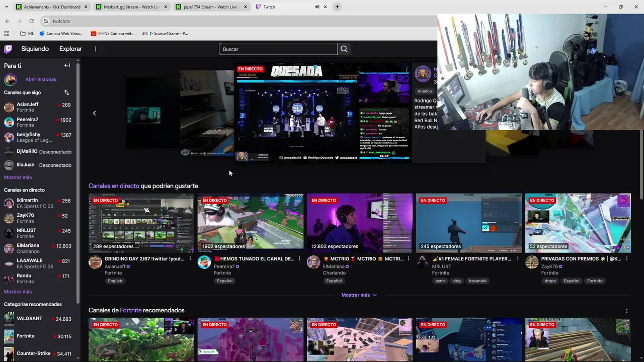
Task: Sort followed channels with arrows icon
Action: pos(66,93)
